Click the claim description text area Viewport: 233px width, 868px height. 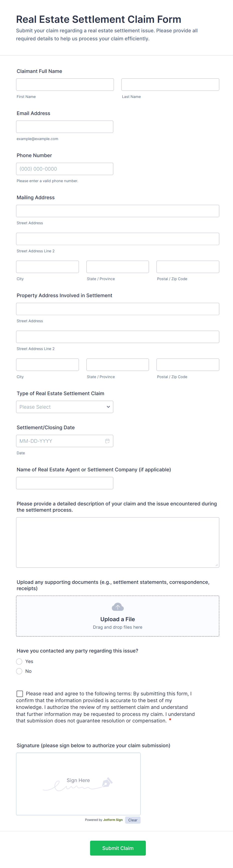point(118,542)
